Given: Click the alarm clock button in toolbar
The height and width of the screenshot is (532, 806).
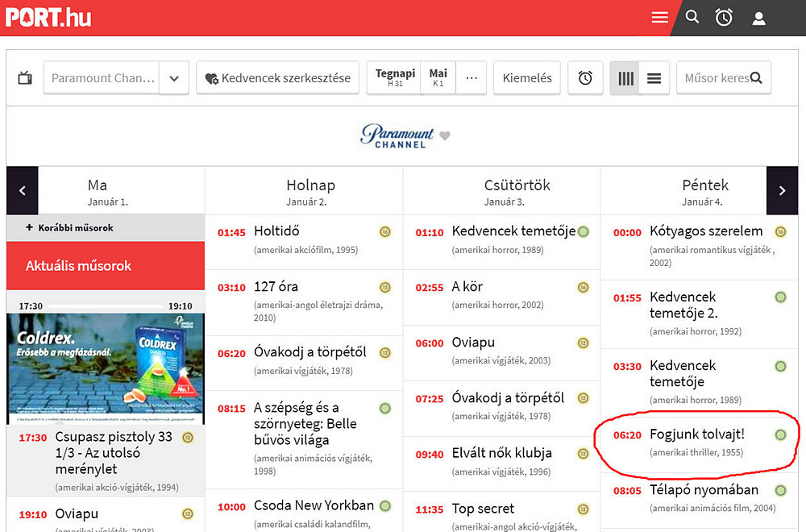Looking at the screenshot, I should 585,78.
